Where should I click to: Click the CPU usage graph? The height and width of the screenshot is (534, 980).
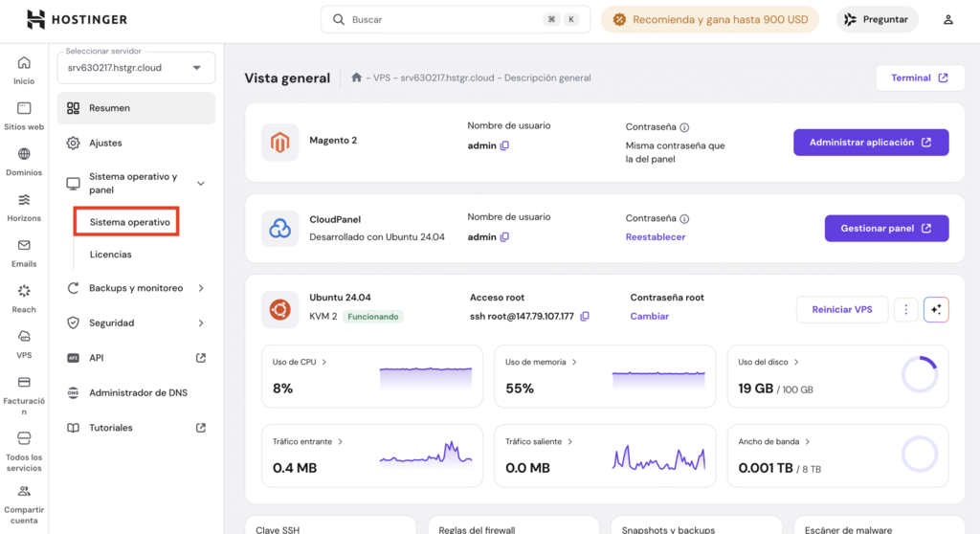pyautogui.click(x=426, y=378)
